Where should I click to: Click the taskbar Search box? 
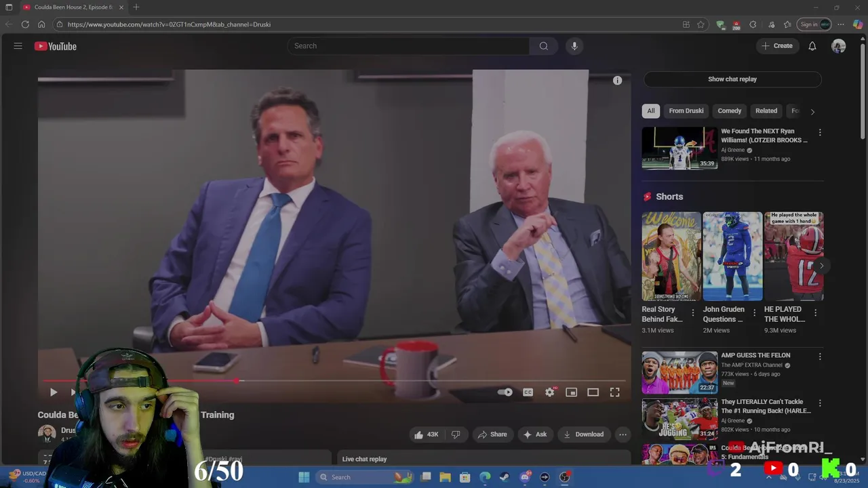pos(365,477)
